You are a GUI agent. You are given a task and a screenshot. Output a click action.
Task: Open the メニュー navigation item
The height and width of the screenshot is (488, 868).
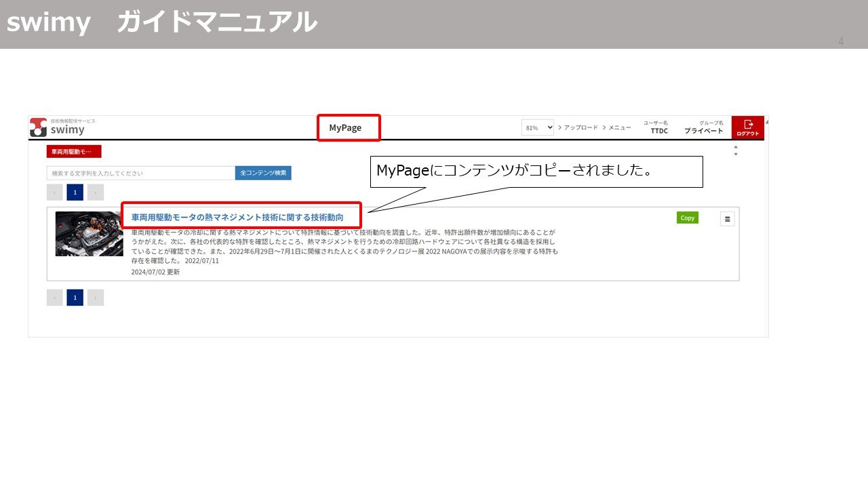coord(620,126)
